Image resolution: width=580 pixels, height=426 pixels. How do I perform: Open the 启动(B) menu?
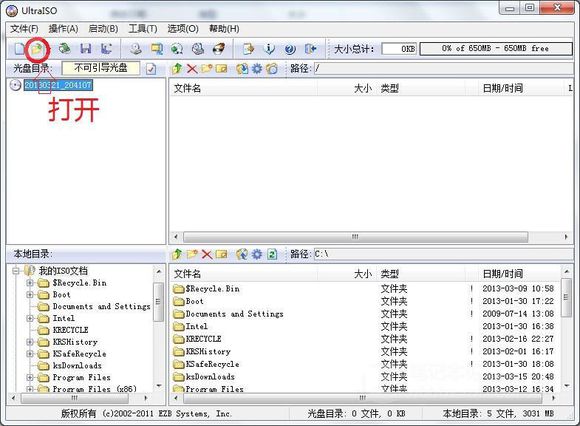(x=103, y=28)
